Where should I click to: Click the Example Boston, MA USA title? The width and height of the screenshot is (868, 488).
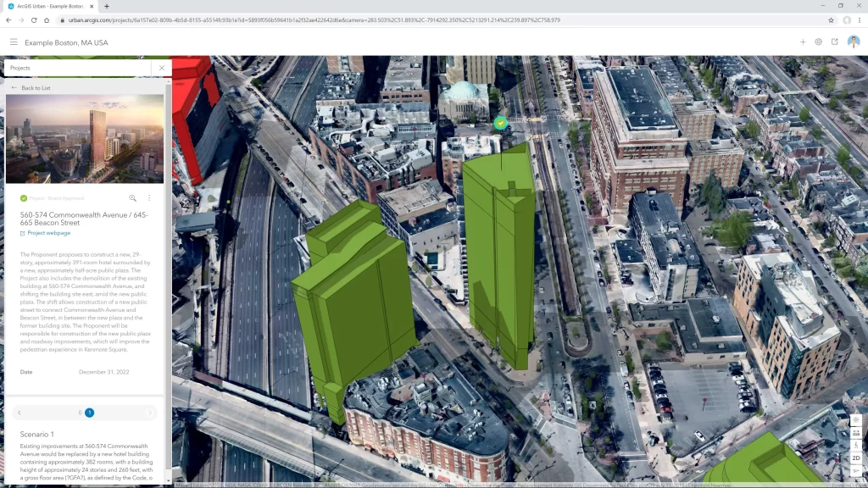click(66, 42)
